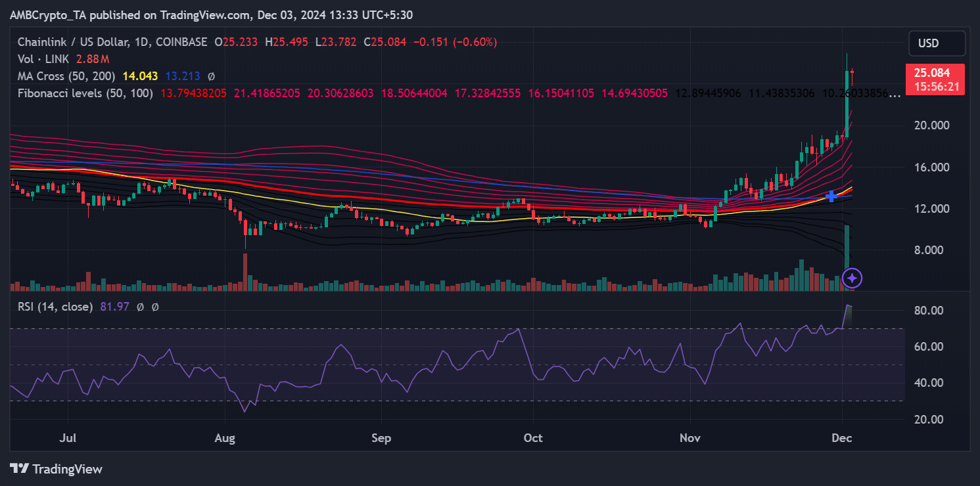Open the USD currency selector
This screenshot has width=980, height=486.
pos(937,43)
